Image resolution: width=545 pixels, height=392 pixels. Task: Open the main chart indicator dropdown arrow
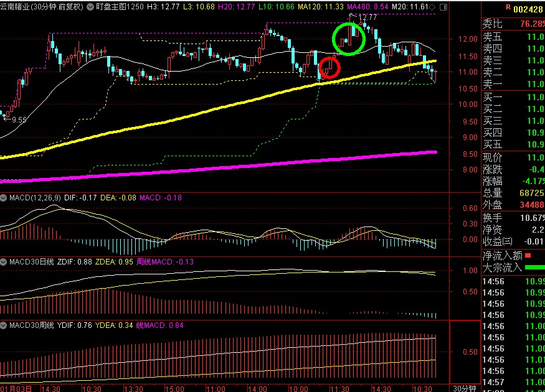90,7
